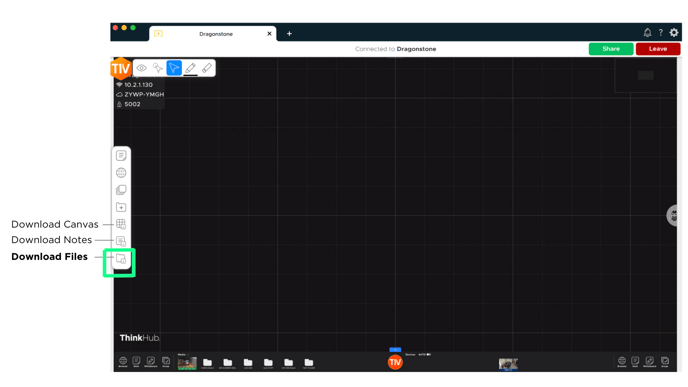
Task: Switch to the Dragonstone tab
Action: pyautogui.click(x=213, y=34)
